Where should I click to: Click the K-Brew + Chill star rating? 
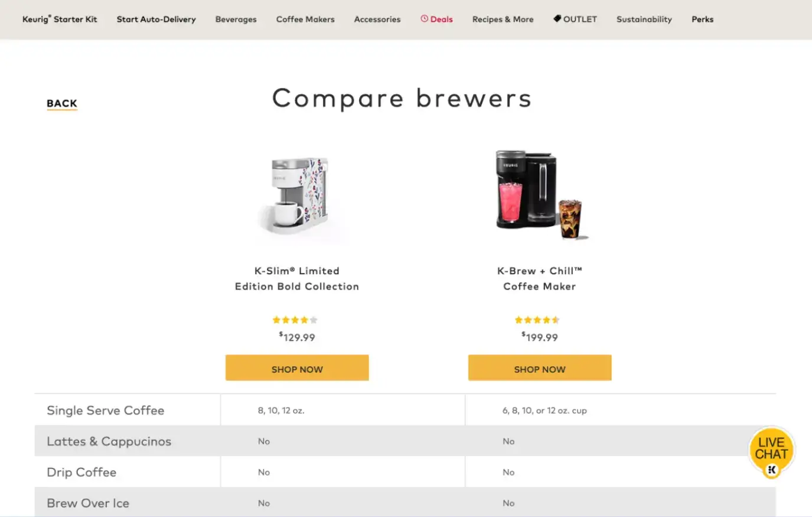(538, 320)
